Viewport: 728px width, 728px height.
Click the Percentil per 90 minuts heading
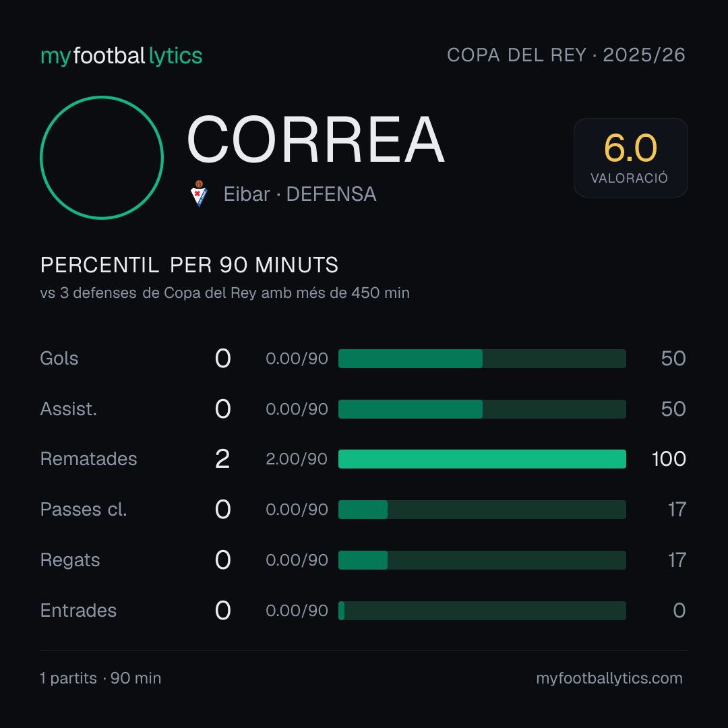[x=189, y=265]
